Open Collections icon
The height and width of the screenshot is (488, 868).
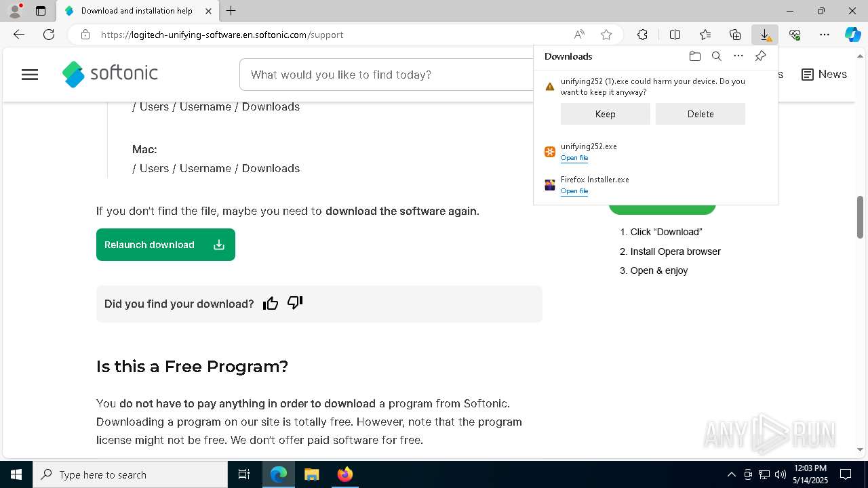(735, 35)
